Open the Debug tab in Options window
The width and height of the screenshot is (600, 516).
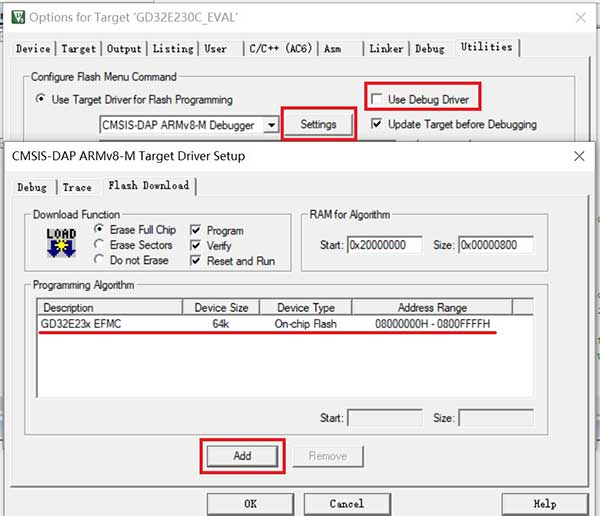pyautogui.click(x=430, y=49)
